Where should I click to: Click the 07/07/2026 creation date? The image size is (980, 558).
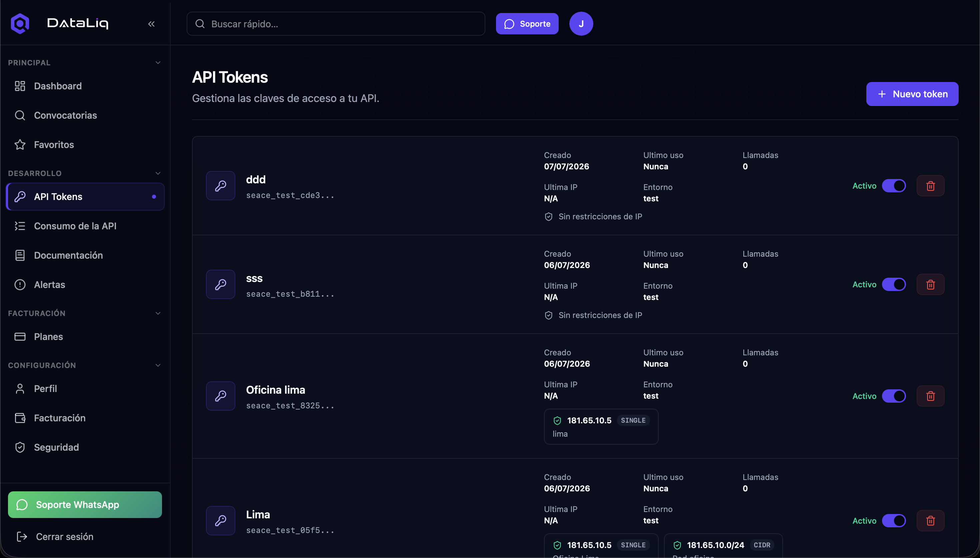566,166
